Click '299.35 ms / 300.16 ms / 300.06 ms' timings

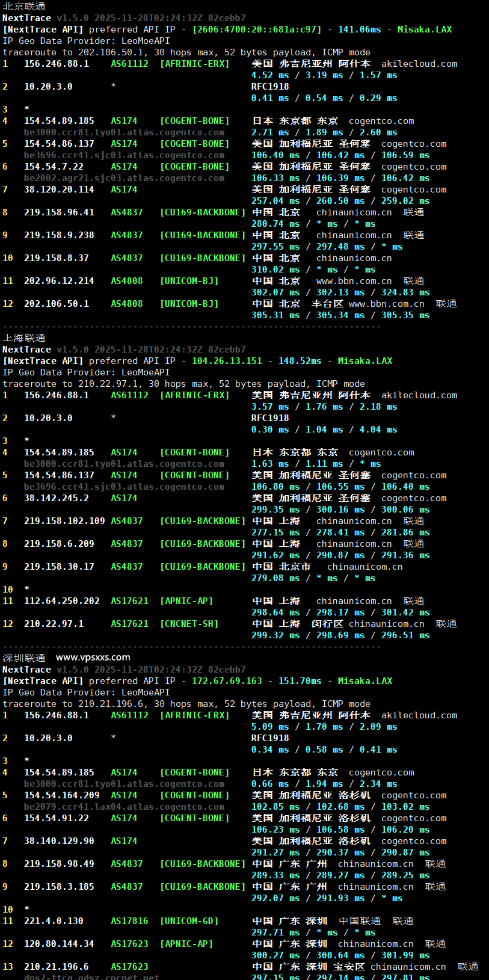tap(340, 510)
